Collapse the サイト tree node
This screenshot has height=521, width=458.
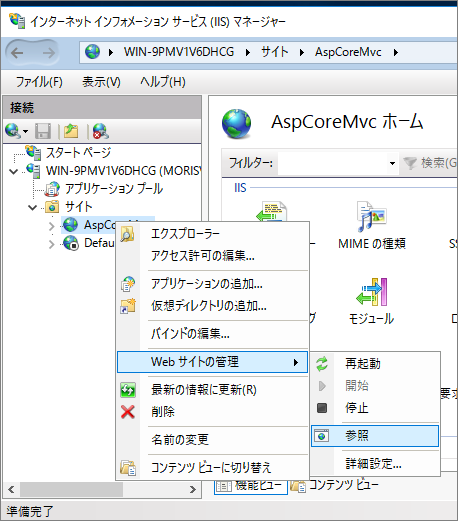(32, 208)
